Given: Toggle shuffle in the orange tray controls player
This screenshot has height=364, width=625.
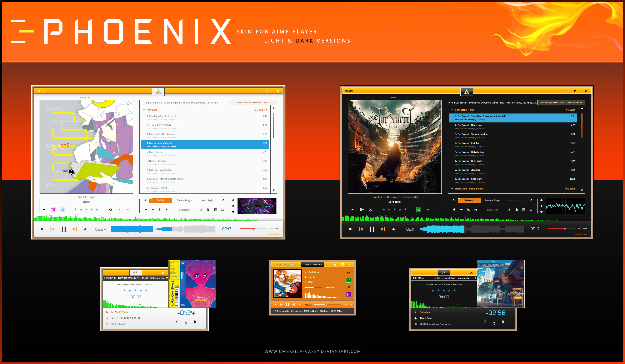Looking at the screenshot, I should [349, 273].
